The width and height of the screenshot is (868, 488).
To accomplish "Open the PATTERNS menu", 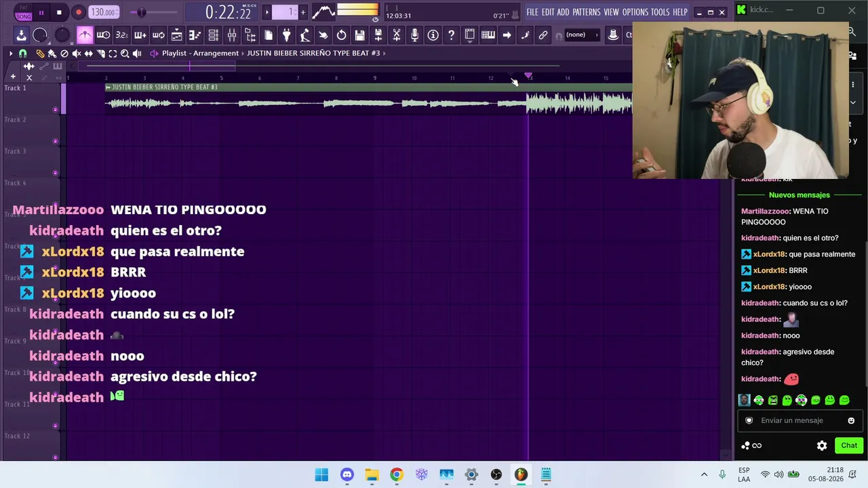I will pyautogui.click(x=587, y=12).
